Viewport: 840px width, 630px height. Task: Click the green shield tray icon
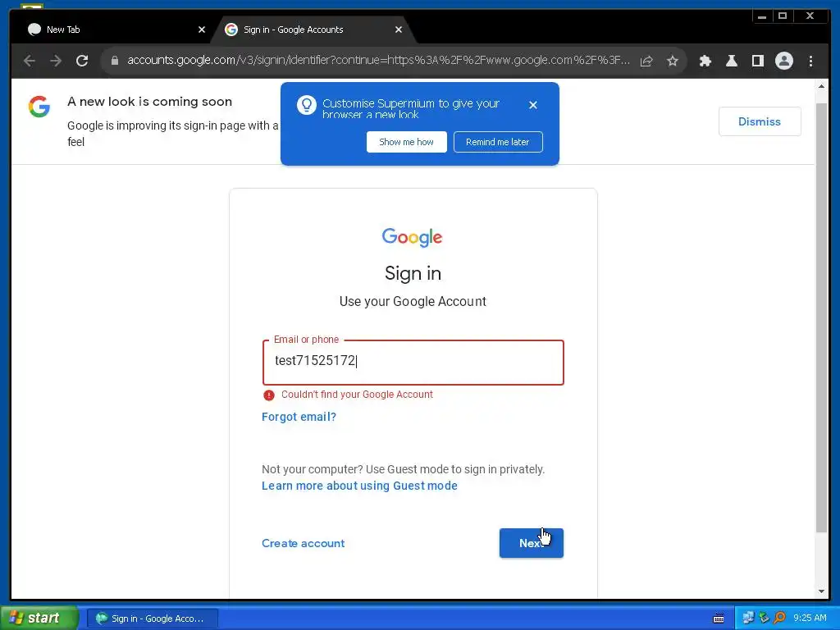tap(764, 619)
